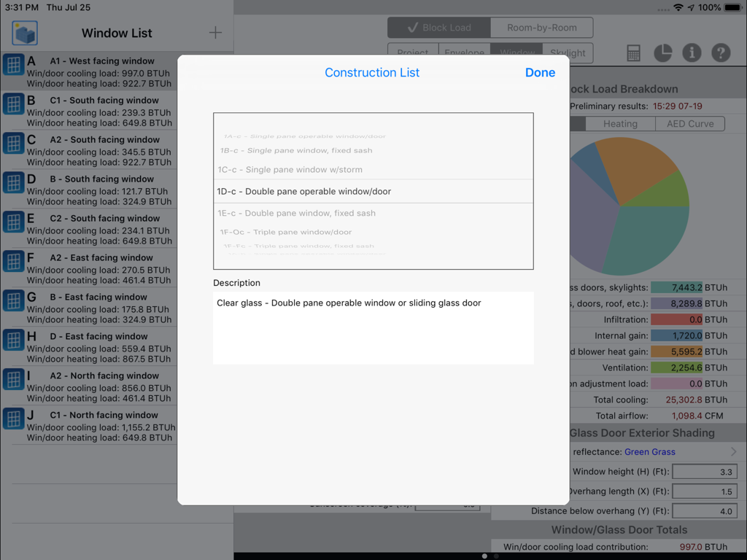This screenshot has width=747, height=560.
Task: Tap the info icon in the toolbar
Action: [x=692, y=52]
